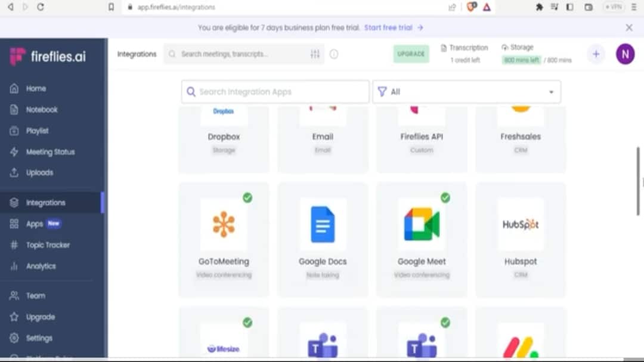Click Search Integration Apps field
This screenshot has height=362, width=644.
tap(275, 92)
